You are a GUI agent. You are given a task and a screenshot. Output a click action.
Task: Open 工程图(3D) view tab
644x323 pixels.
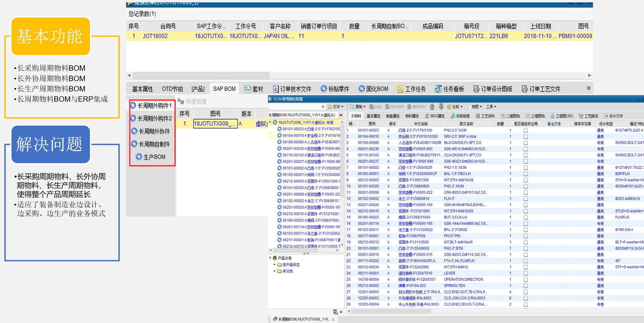(x=561, y=116)
